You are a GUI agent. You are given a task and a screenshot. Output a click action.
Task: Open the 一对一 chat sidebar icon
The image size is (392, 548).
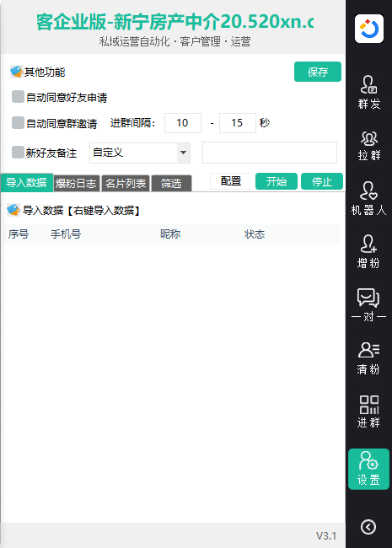click(x=369, y=304)
